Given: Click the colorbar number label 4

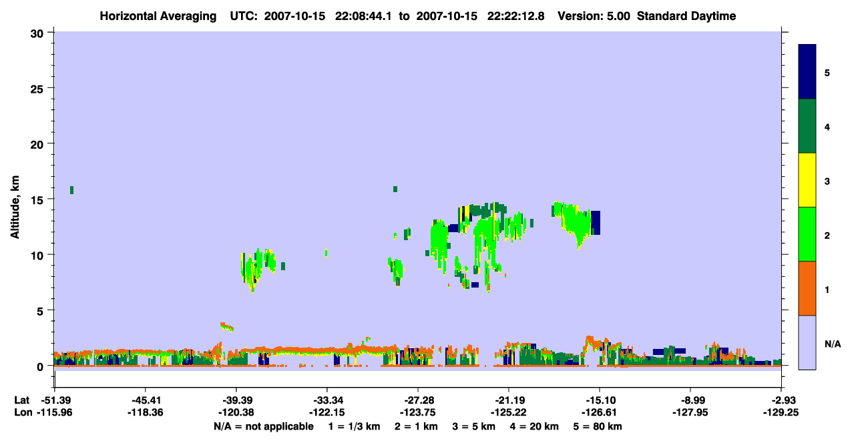Looking at the screenshot, I should click(x=827, y=126).
